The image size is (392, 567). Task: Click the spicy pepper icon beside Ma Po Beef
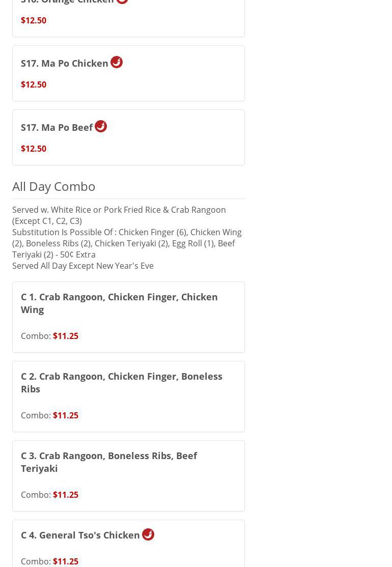pos(101,126)
